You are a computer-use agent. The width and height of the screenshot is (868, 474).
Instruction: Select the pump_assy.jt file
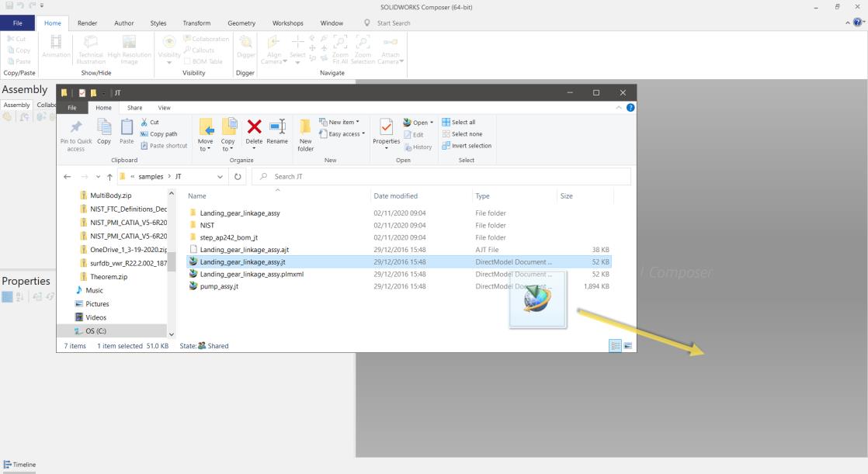[219, 286]
